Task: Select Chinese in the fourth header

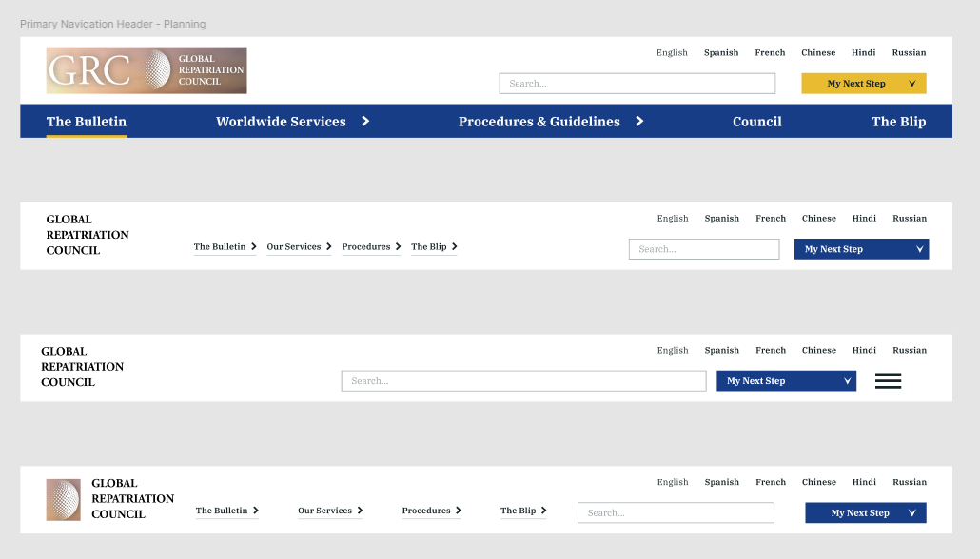Action: [819, 482]
